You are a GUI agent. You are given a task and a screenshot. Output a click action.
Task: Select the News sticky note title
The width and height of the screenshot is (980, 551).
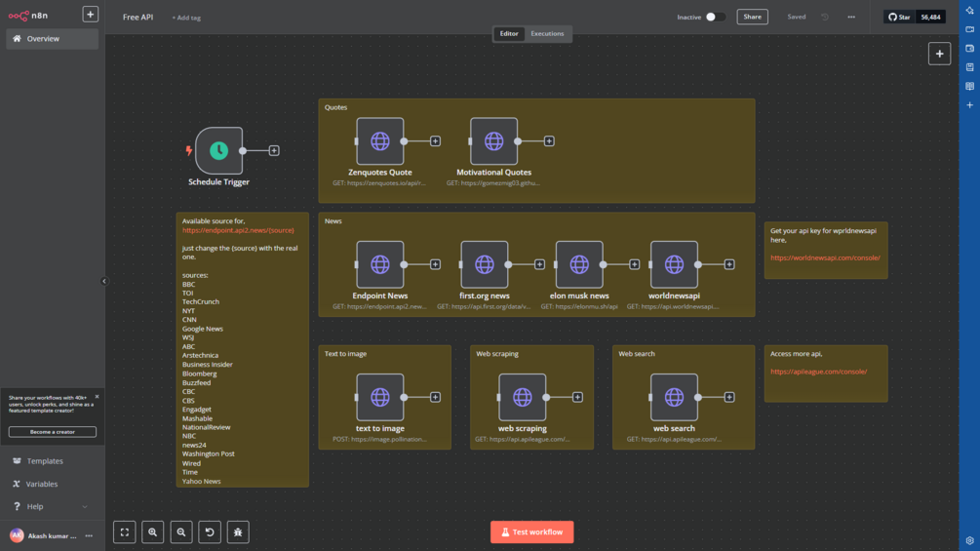[x=333, y=221]
